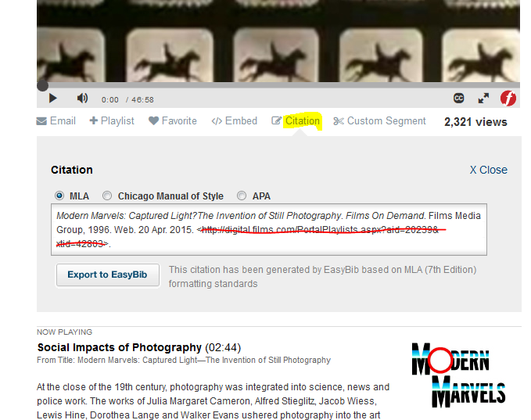Mark video as Favorite
This screenshot has height=420, width=531.
(x=179, y=121)
